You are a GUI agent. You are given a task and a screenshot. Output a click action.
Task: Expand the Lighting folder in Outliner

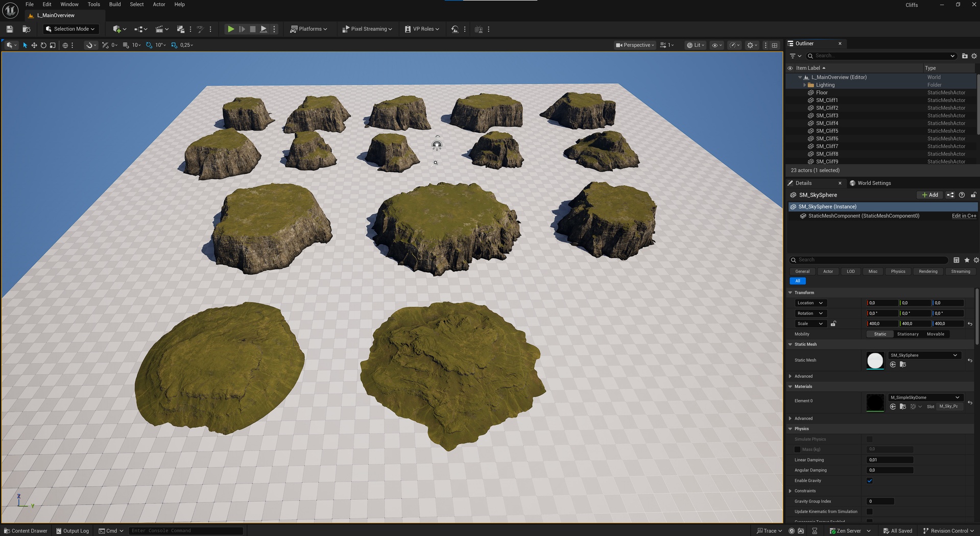[805, 85]
